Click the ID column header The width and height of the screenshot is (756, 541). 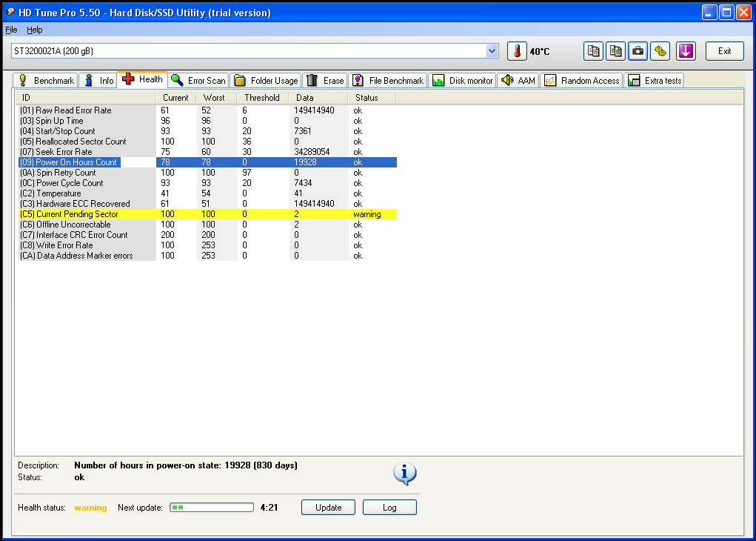pos(86,98)
